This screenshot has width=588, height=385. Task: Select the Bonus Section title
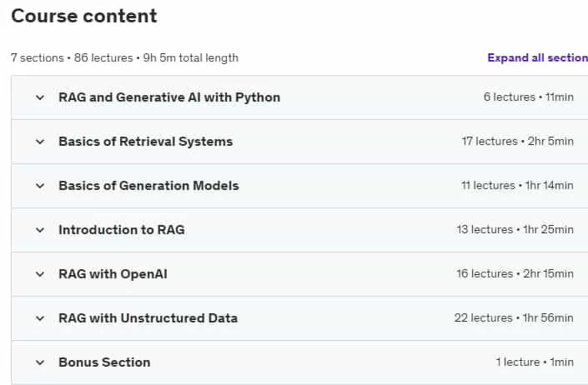click(104, 362)
